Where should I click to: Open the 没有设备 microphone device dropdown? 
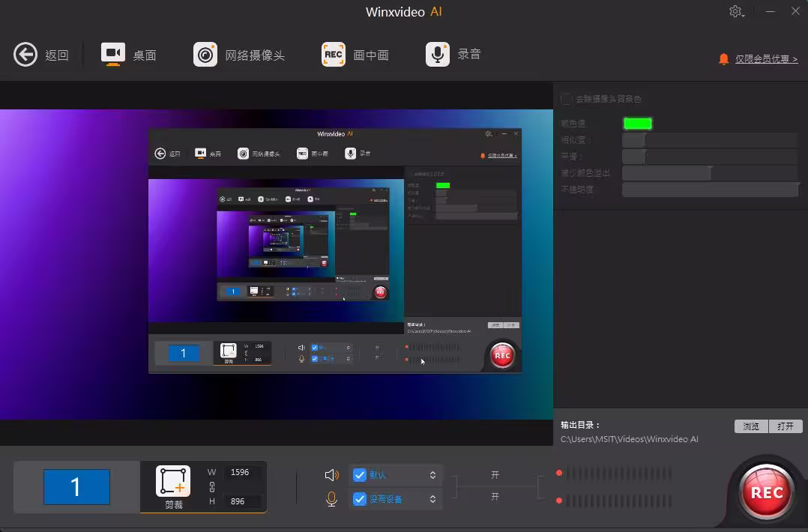tap(432, 499)
